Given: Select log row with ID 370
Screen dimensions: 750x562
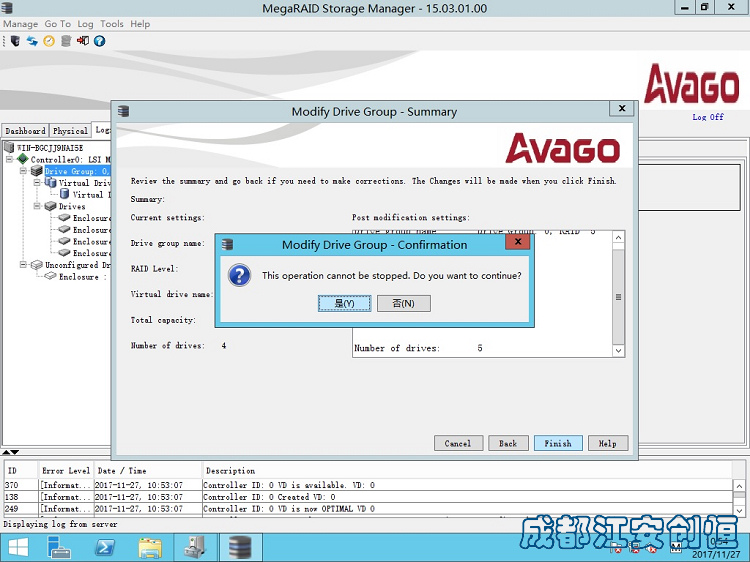Looking at the screenshot, I should [368, 485].
